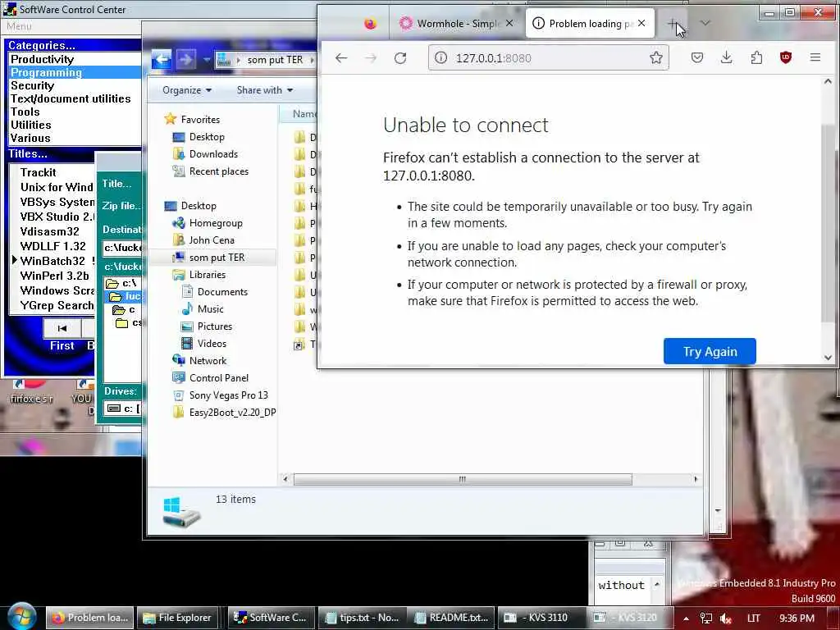Close the Wormhole tab
840x630 pixels.
coord(509,23)
